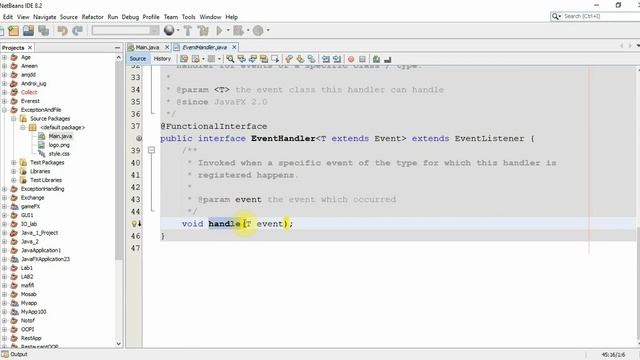The width and height of the screenshot is (640, 360).
Task: Click the Redo toolbar icon
Action: click(78, 31)
